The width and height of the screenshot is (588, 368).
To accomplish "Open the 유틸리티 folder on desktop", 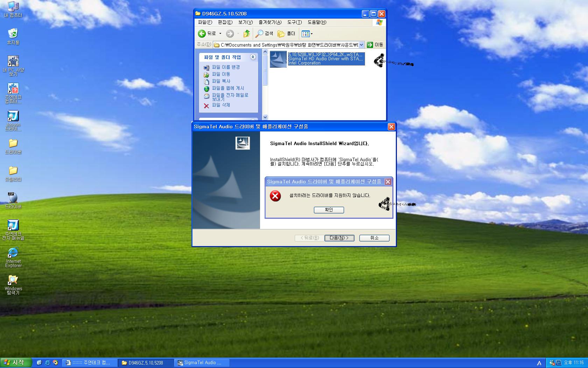I will [x=13, y=171].
